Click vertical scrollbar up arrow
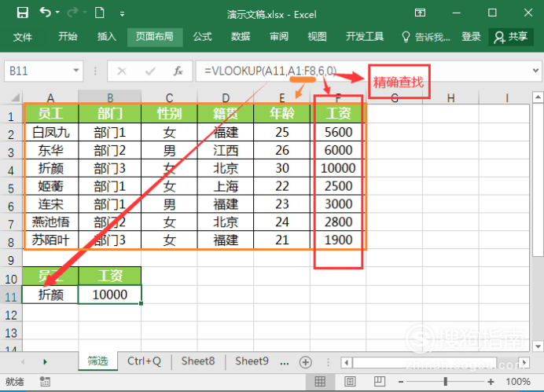Screen dimensions: 544x392 click(538, 97)
